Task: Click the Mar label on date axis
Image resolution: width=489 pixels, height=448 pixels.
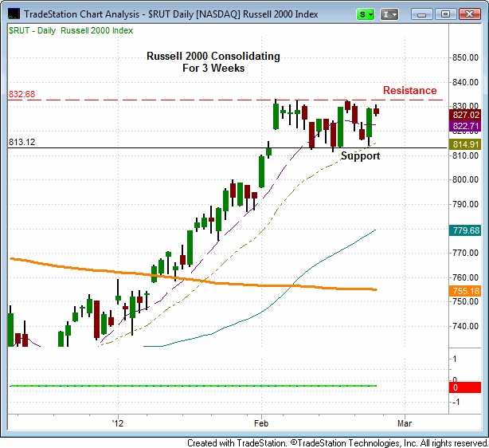Action: (405, 421)
